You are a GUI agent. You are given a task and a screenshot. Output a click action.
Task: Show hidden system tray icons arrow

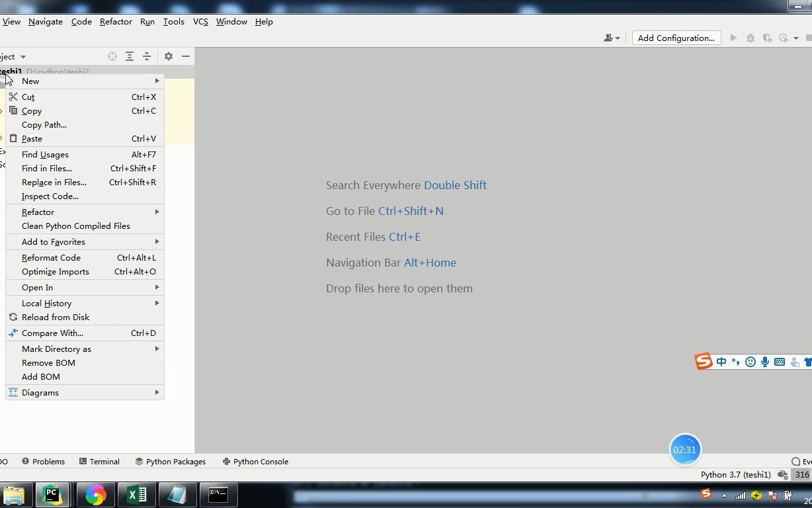pos(724,495)
